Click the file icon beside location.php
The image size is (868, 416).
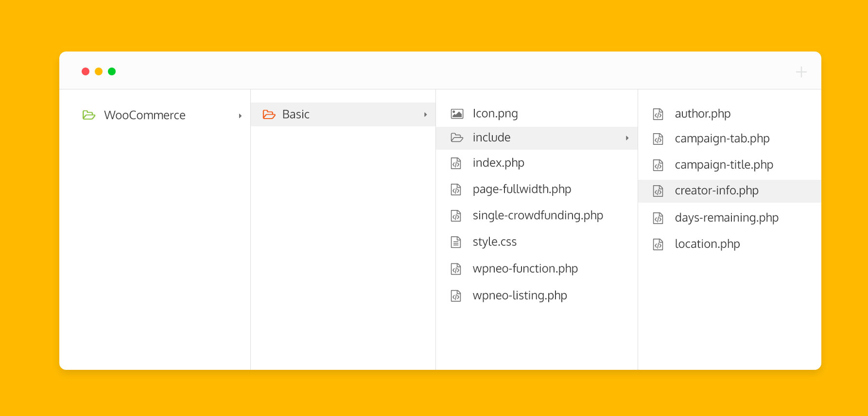(658, 244)
